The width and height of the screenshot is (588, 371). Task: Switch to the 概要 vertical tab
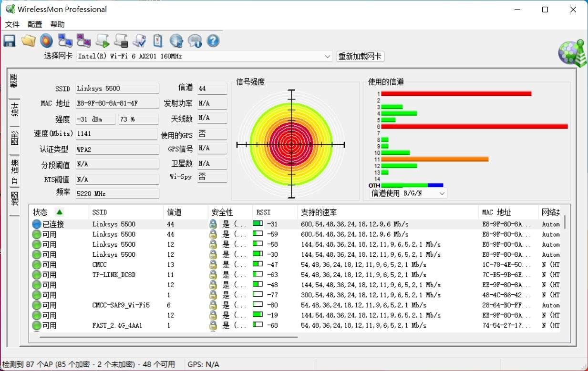(x=14, y=82)
